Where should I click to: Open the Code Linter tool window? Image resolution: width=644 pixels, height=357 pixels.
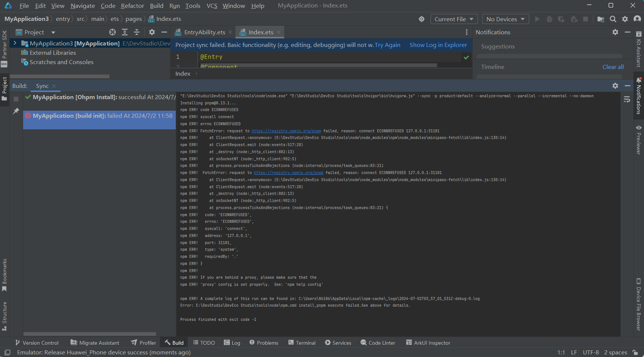point(378,343)
